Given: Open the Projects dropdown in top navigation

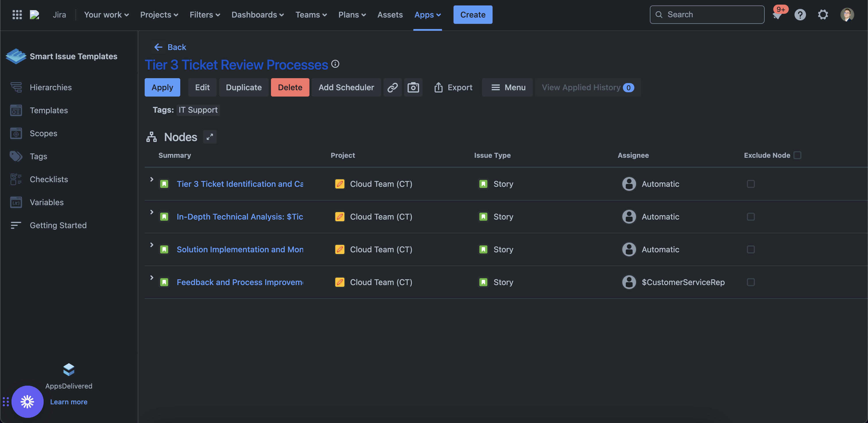Looking at the screenshot, I should tap(159, 14).
